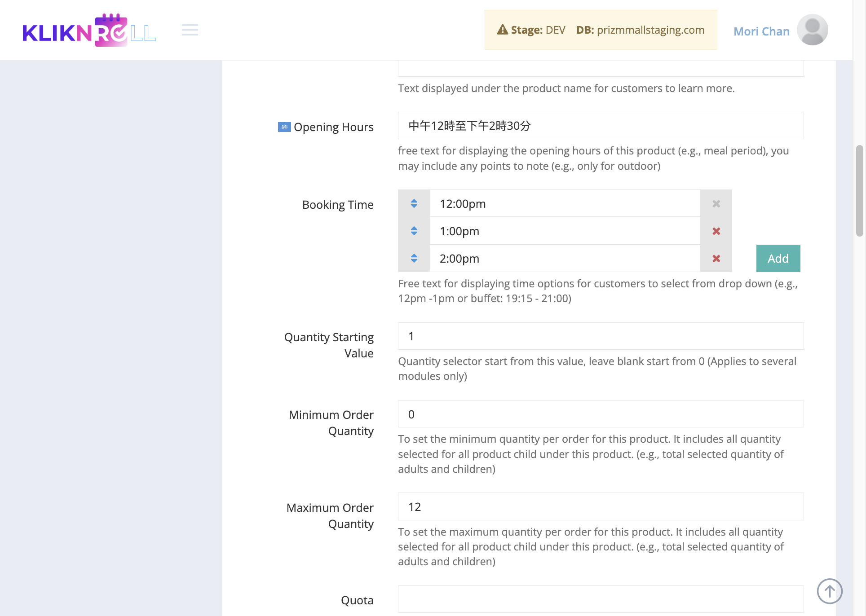Click the Opening Hours label
The height and width of the screenshot is (616, 866).
(x=334, y=127)
